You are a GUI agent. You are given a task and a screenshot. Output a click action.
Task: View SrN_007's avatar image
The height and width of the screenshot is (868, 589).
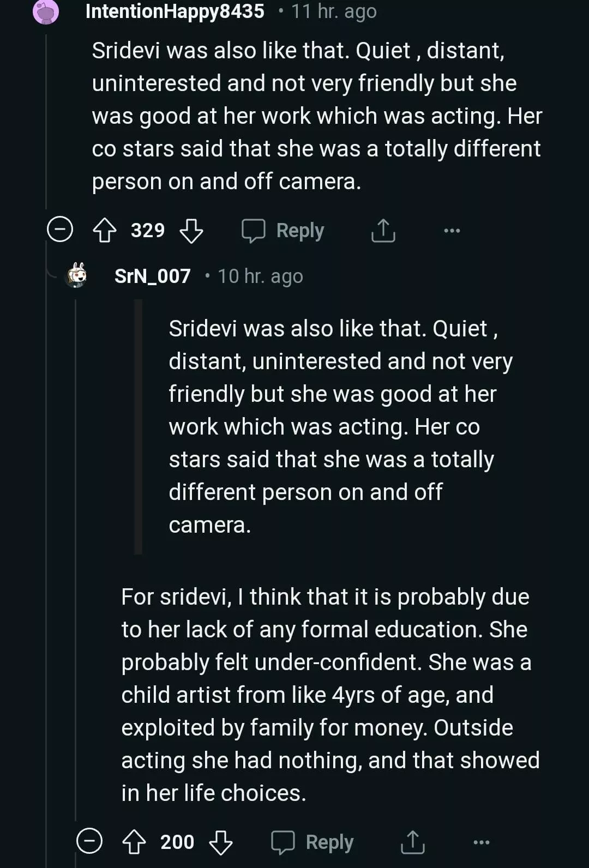[x=77, y=275]
